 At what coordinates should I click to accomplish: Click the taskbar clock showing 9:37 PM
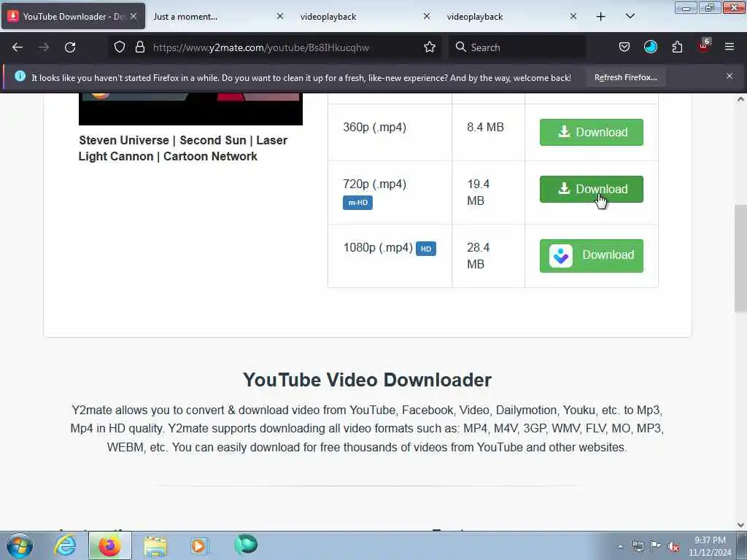[710, 546]
